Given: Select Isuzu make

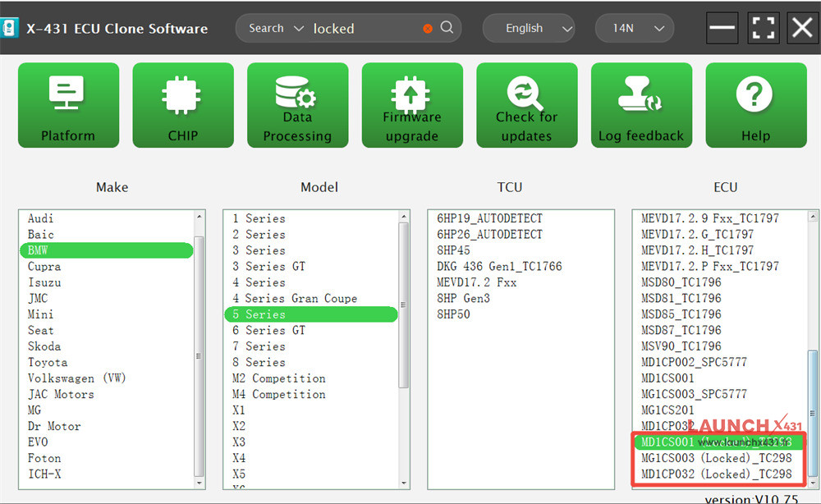Looking at the screenshot, I should tap(44, 282).
